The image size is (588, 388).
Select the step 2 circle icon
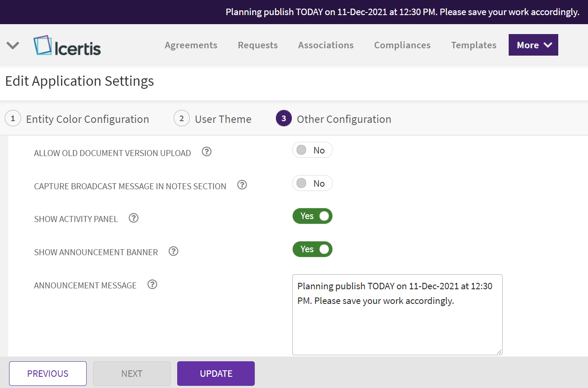[x=181, y=119]
